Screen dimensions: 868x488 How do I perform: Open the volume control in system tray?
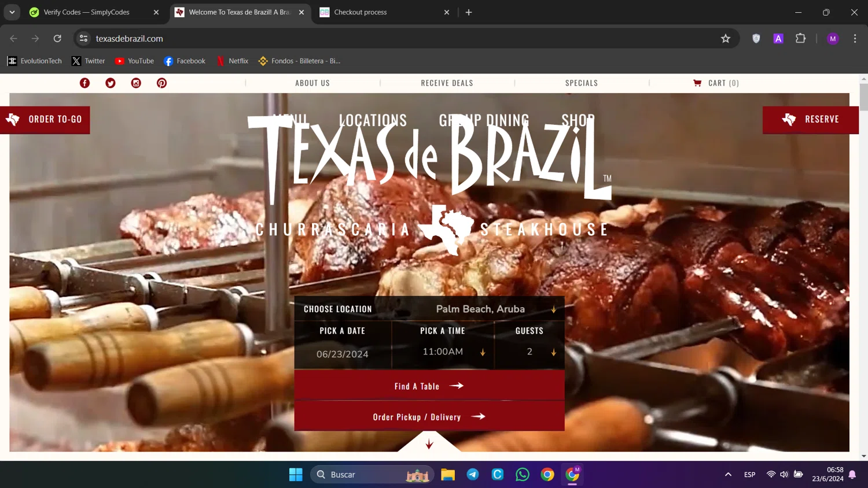click(x=784, y=475)
